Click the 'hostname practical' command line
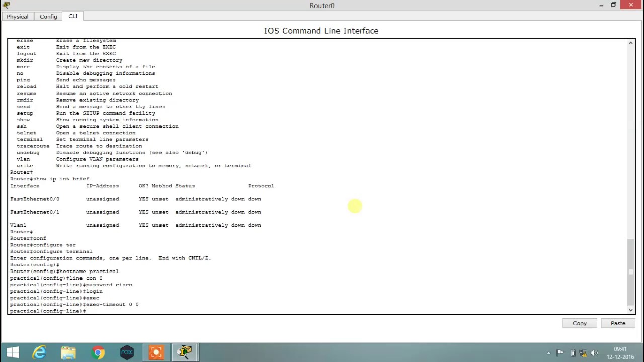This screenshot has height=362, width=644. (x=64, y=271)
